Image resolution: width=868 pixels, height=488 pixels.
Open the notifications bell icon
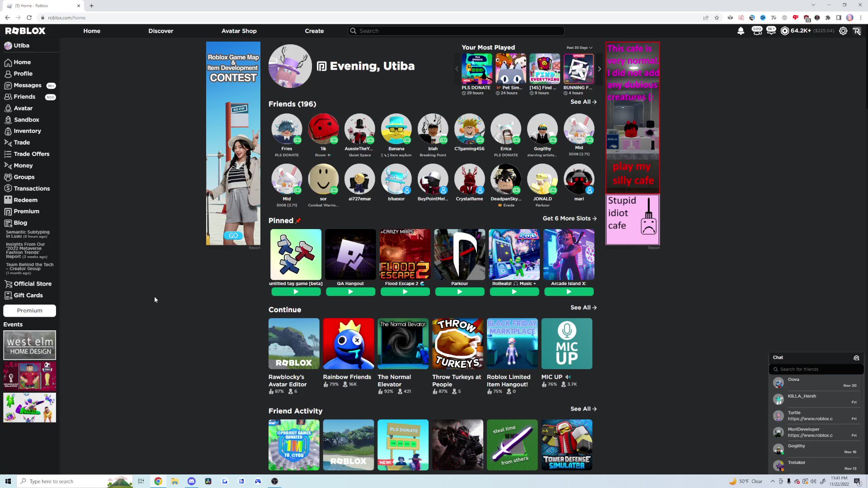coord(741,31)
